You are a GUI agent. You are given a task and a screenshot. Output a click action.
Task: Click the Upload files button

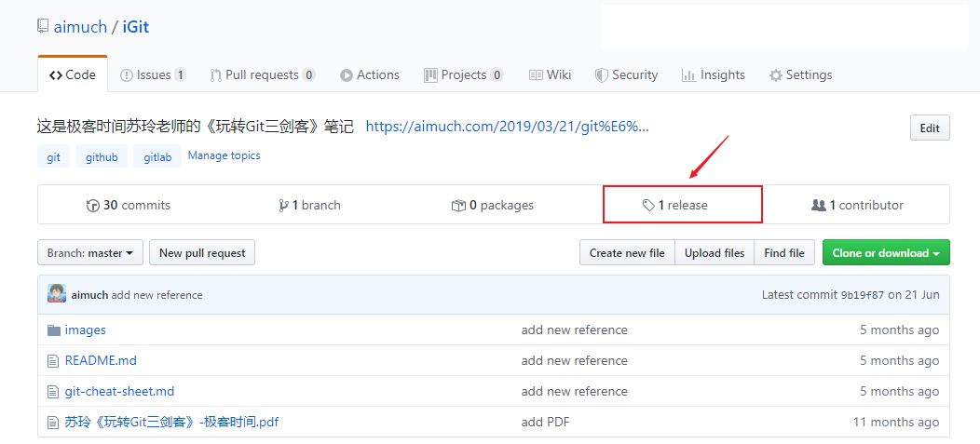(715, 253)
